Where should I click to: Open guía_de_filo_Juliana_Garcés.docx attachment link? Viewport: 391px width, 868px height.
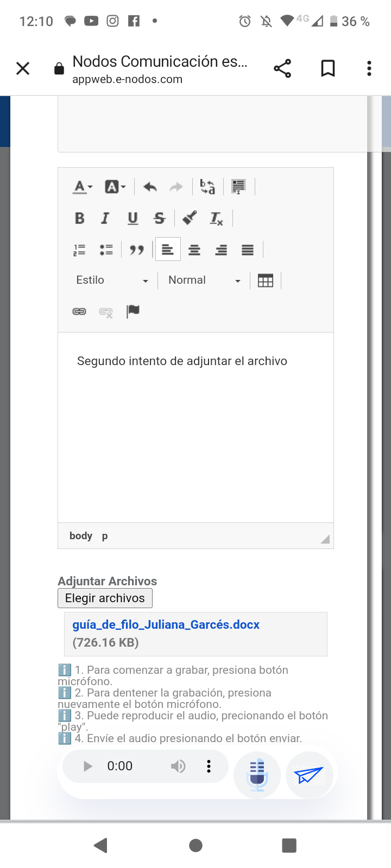click(166, 624)
